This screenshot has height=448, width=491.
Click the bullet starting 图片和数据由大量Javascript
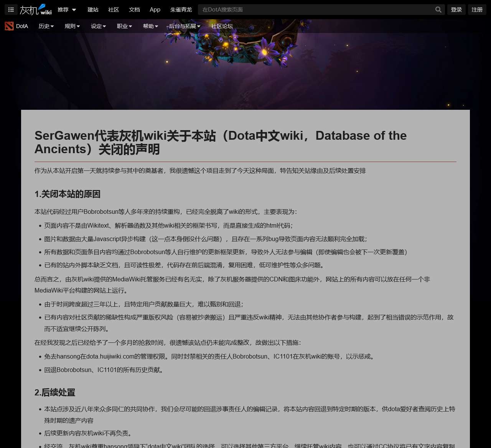coord(206,239)
